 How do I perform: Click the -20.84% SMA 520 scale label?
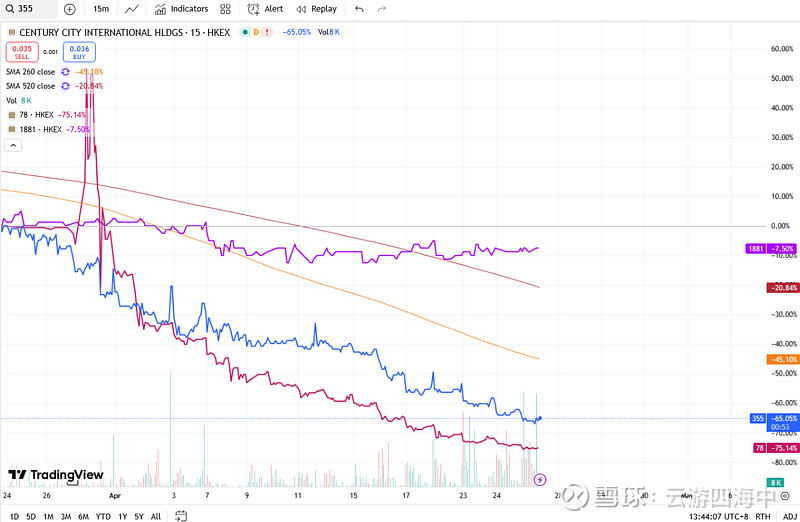point(783,288)
